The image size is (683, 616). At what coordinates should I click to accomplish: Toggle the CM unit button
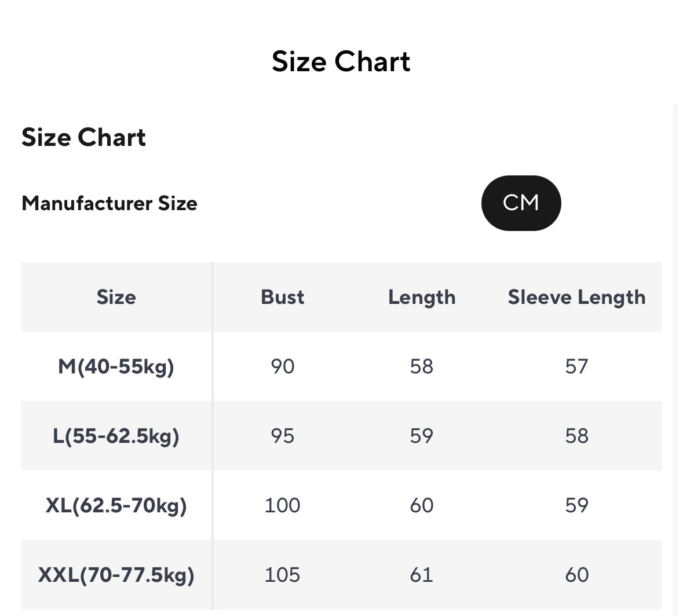[521, 203]
